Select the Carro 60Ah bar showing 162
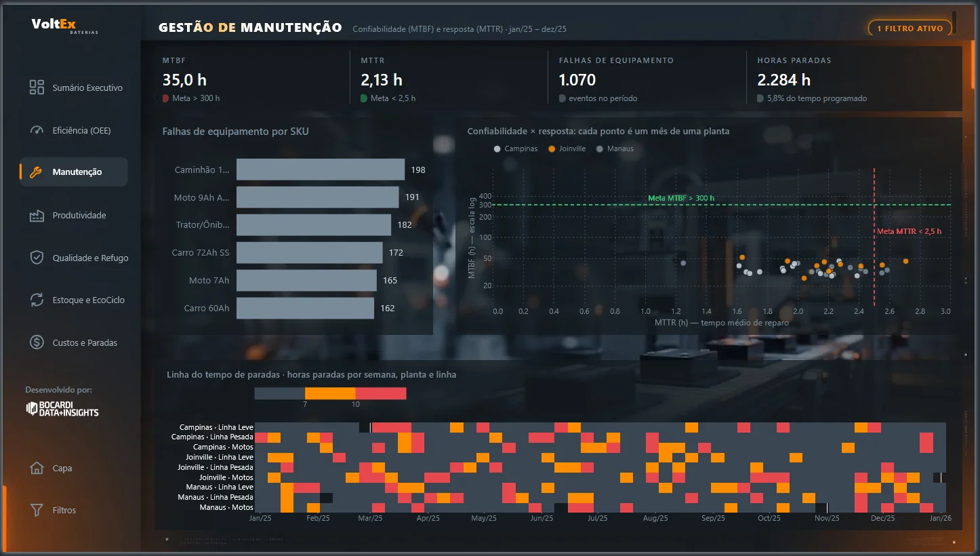The image size is (980, 556). click(305, 309)
